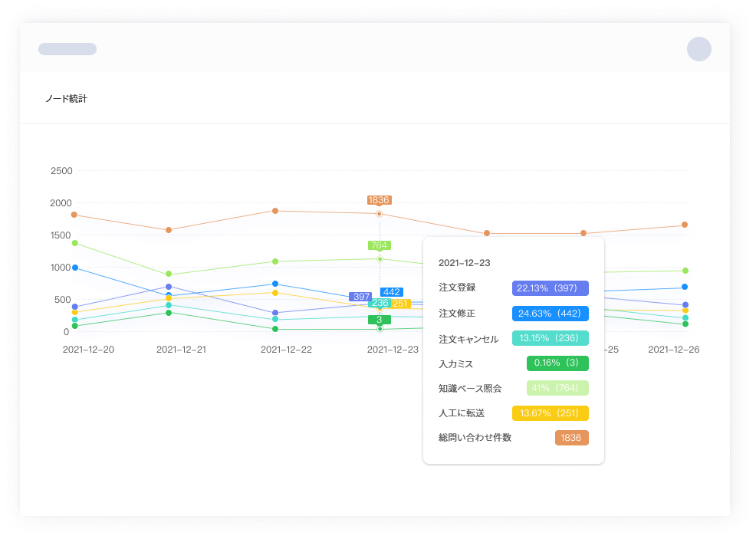Click the 注文キャンセル 13.15% (236) teal badge
This screenshot has width=756, height=539.
click(550, 338)
